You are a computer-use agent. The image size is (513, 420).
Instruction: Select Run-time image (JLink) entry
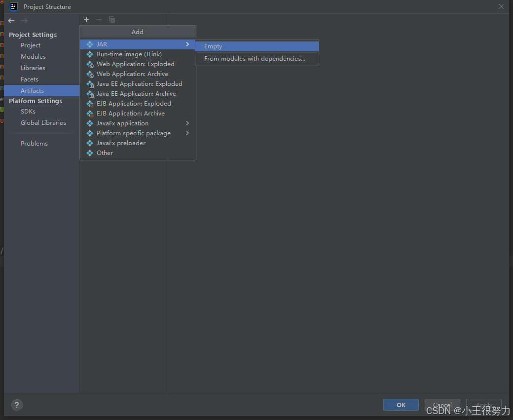pos(138,54)
